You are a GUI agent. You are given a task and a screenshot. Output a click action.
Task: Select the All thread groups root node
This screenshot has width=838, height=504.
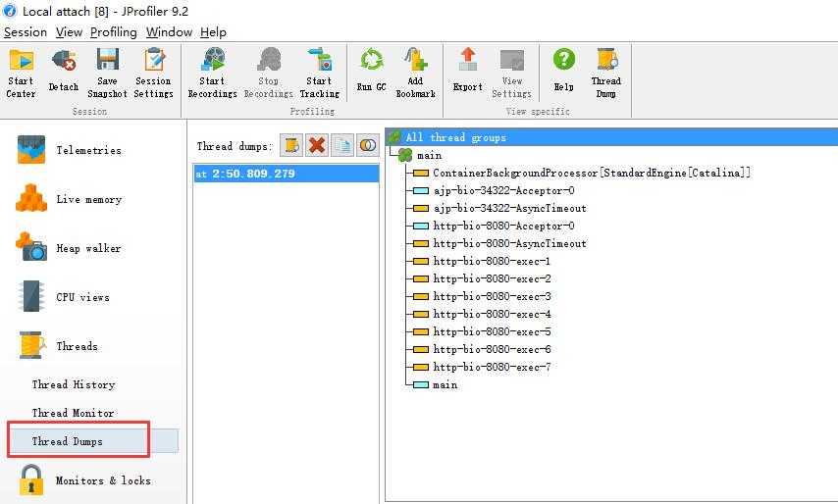pos(611,137)
